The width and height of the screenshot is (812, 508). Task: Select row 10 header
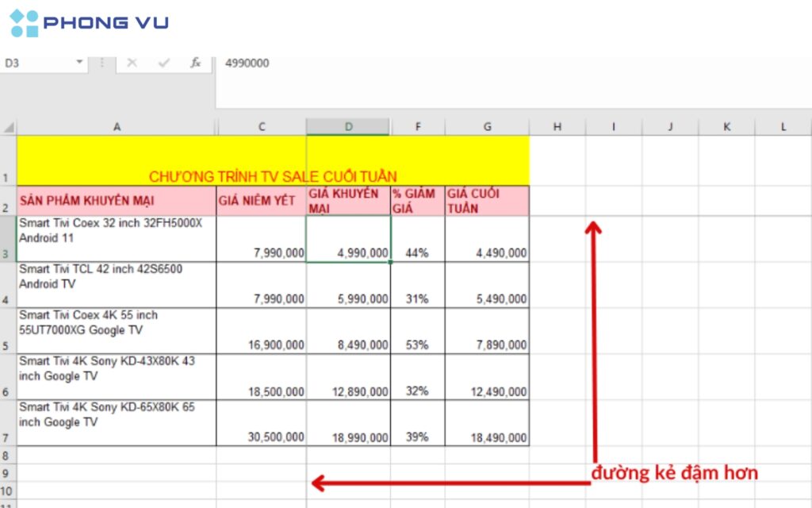pyautogui.click(x=8, y=491)
